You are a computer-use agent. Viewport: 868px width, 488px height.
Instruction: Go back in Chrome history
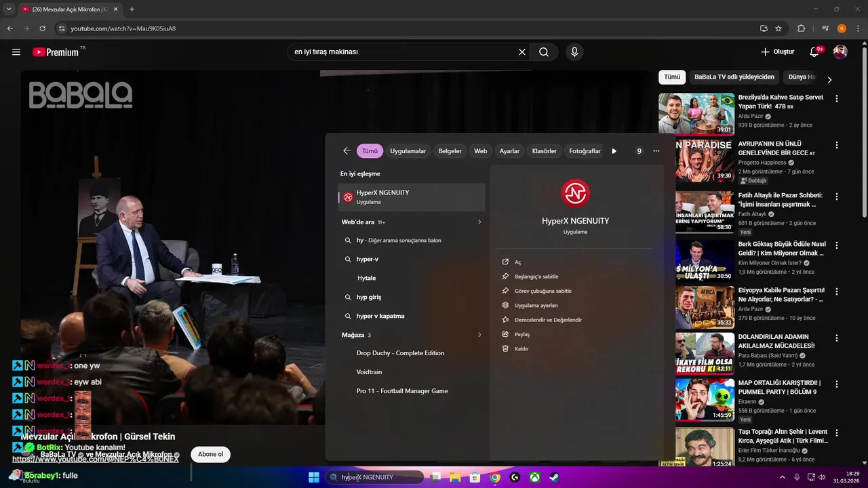click(x=10, y=28)
